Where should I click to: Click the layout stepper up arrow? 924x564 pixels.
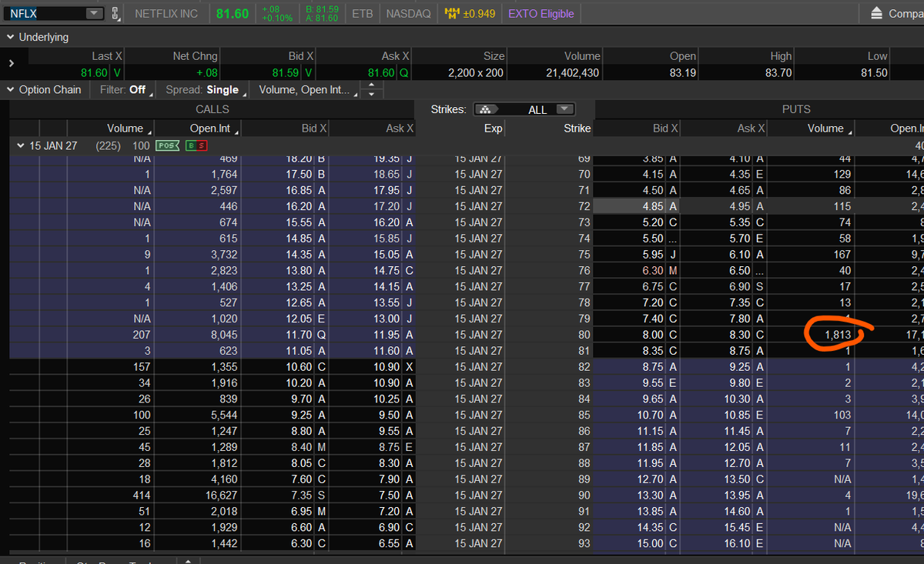tap(372, 85)
